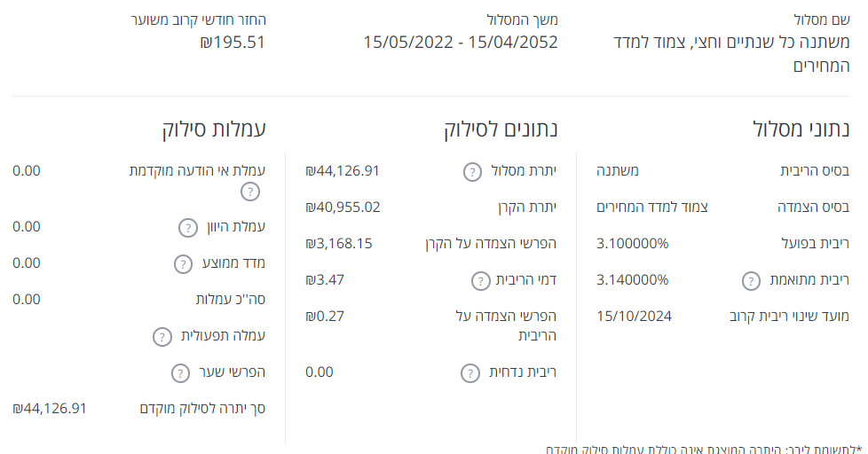The height and width of the screenshot is (454, 868).
Task: Click the principal balance value ₪40,955.02
Action: [343, 207]
